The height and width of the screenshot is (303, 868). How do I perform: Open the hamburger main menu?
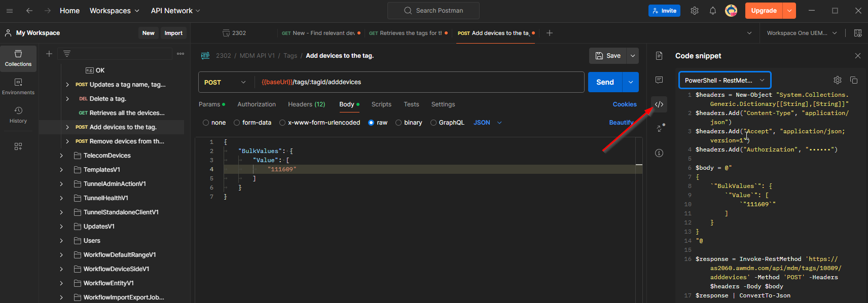[x=10, y=11]
